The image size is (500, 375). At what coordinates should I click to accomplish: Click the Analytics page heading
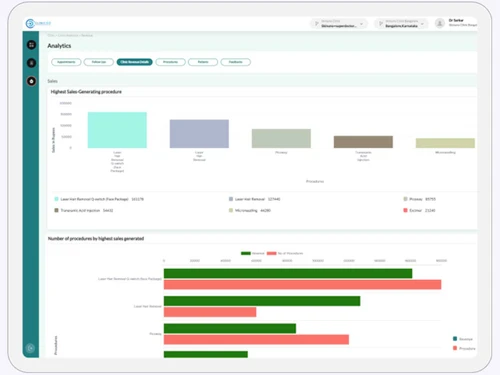tap(59, 46)
